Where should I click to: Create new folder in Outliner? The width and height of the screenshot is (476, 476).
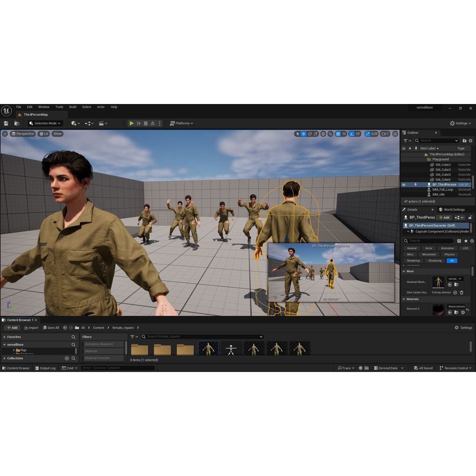tap(465, 141)
